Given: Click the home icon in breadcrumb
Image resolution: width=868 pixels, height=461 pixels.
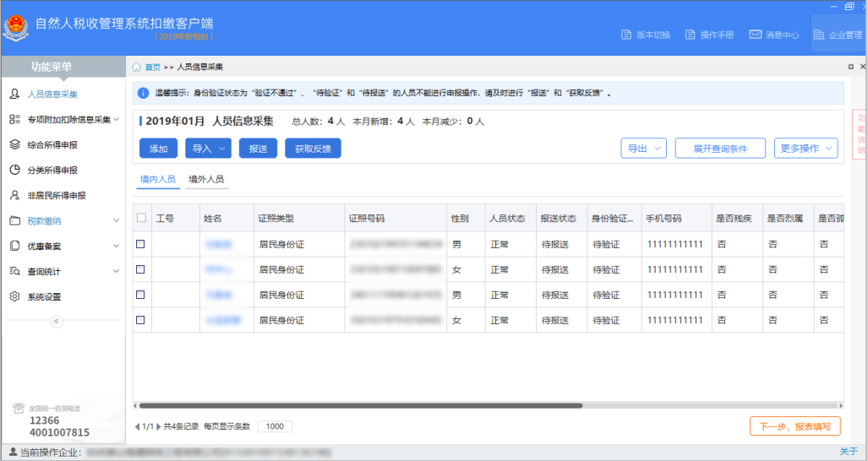Looking at the screenshot, I should [136, 67].
